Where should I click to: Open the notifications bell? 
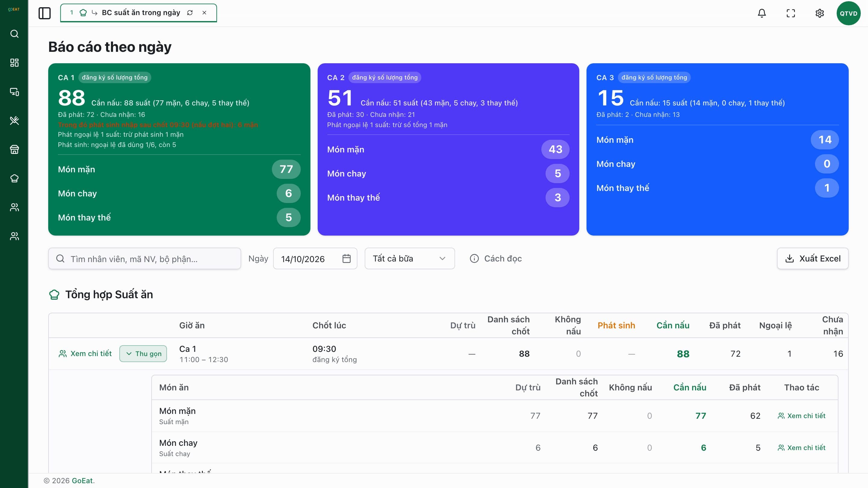coord(762,13)
